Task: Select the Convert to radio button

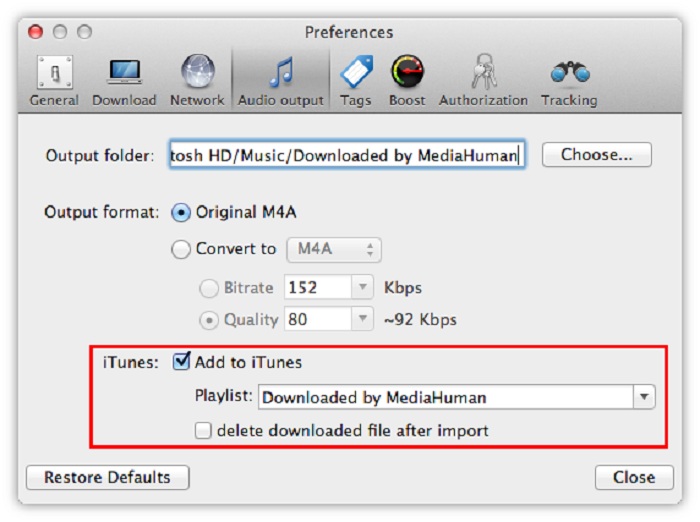Action: 181,250
